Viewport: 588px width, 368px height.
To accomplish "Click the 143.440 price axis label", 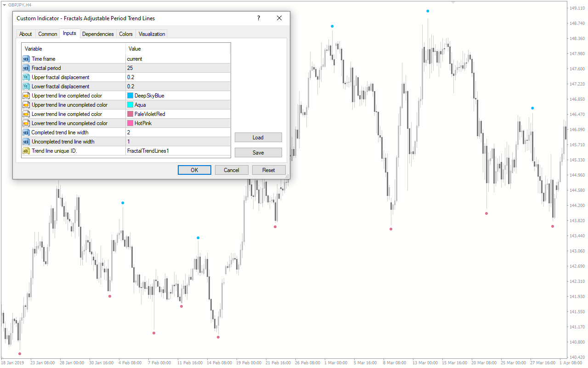I will 577,236.
